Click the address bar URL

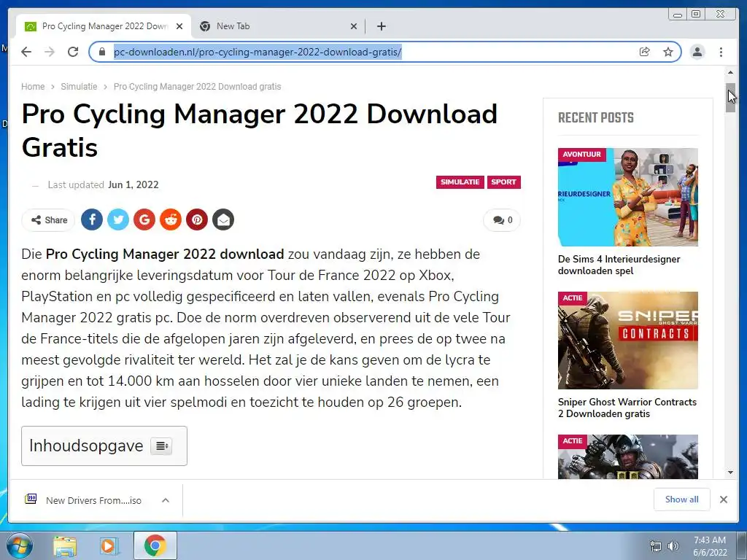(258, 52)
